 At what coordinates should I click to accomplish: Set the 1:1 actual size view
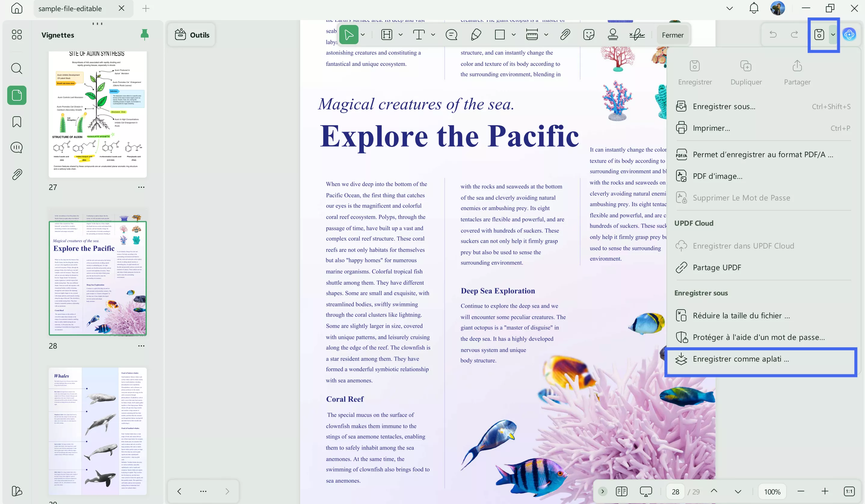(x=849, y=491)
